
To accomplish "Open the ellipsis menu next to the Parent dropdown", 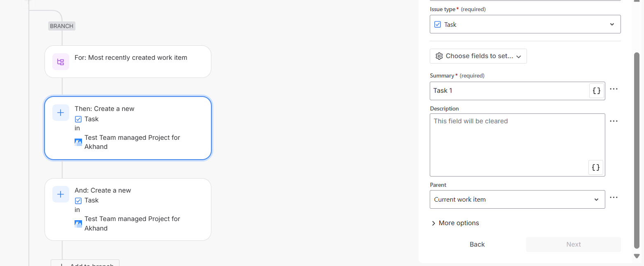I will point(614,197).
